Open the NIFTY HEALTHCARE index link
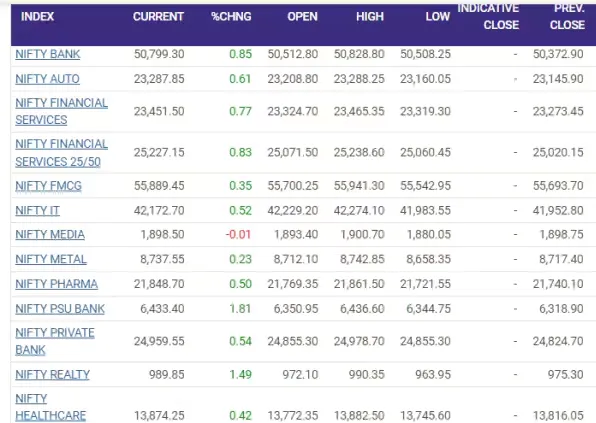596x423 pixels. coord(51,407)
